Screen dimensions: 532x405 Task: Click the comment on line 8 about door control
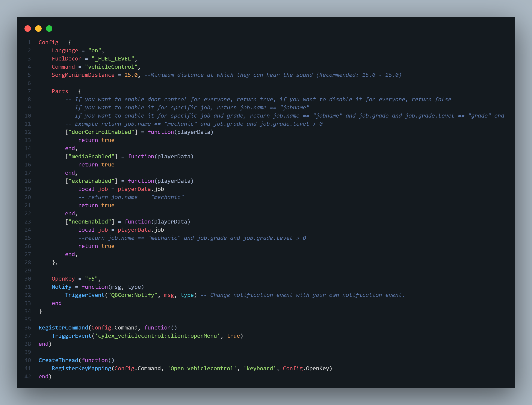coord(258,100)
